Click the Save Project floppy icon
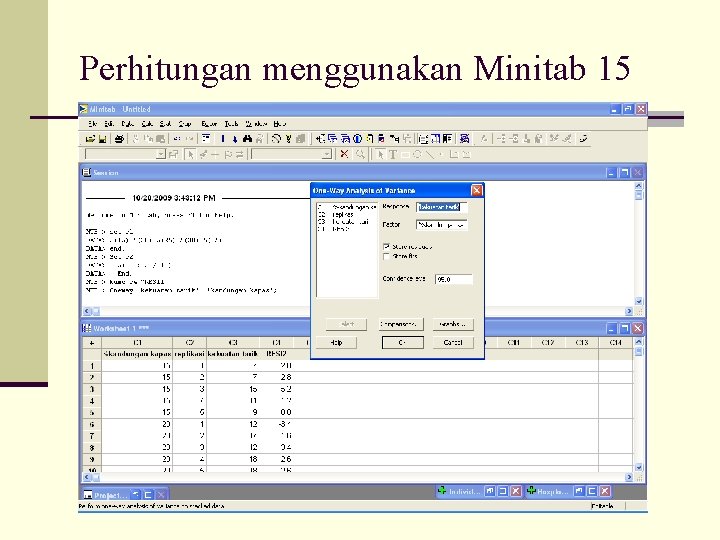The height and width of the screenshot is (540, 720). pos(102,139)
